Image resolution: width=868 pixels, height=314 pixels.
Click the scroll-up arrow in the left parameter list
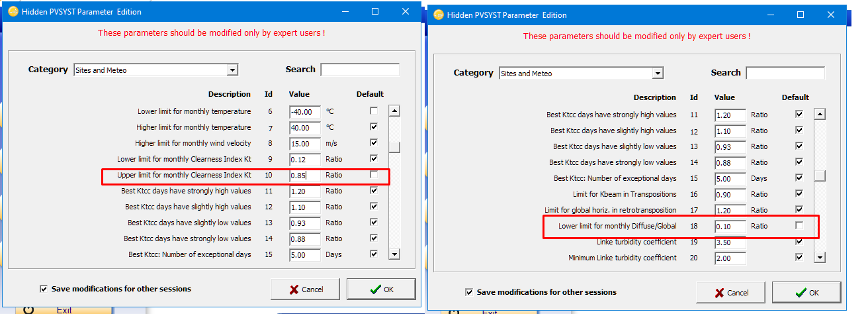tap(394, 112)
